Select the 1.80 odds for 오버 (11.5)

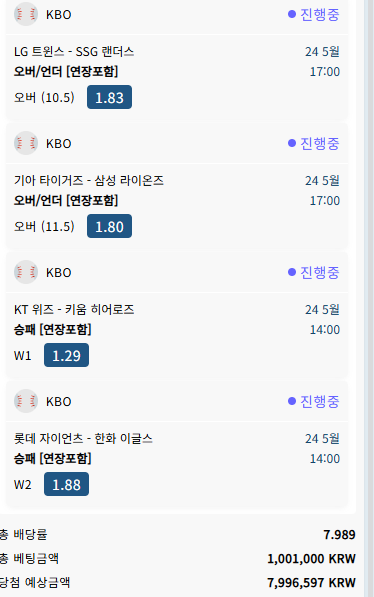coord(109,226)
